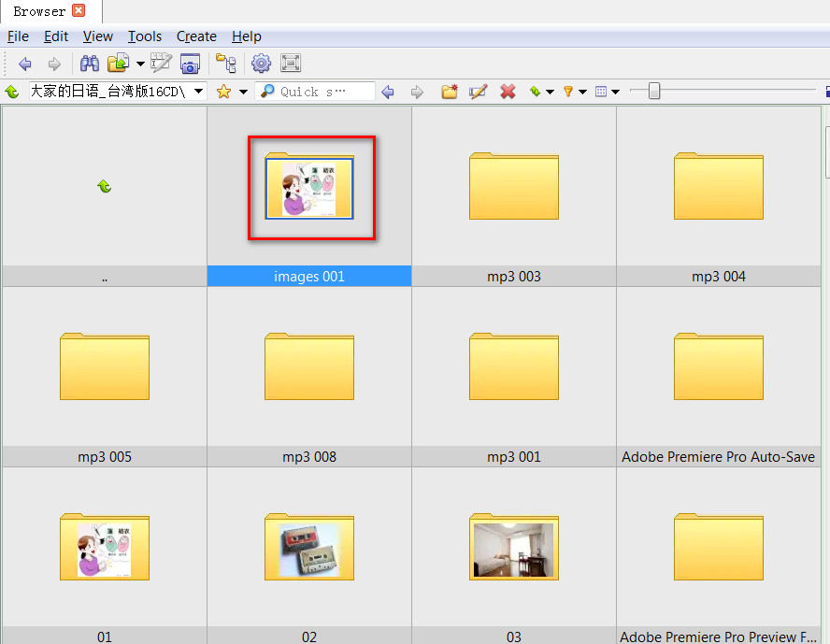The height and width of the screenshot is (644, 830).
Task: Click the back arrow in main toolbar
Action: coord(25,64)
